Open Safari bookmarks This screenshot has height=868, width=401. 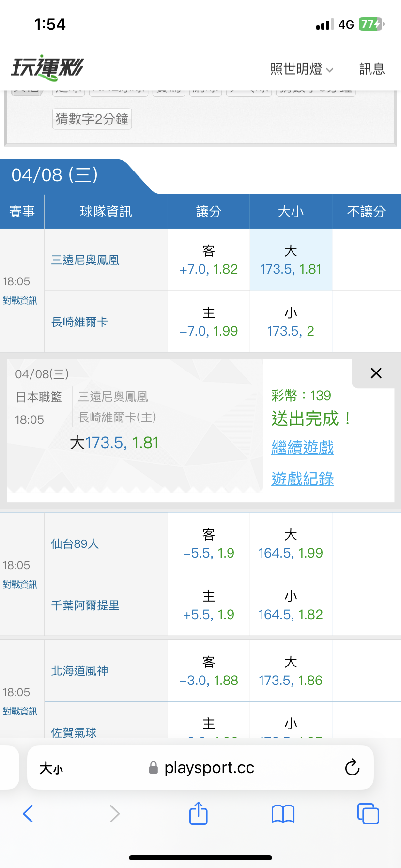coord(283,814)
